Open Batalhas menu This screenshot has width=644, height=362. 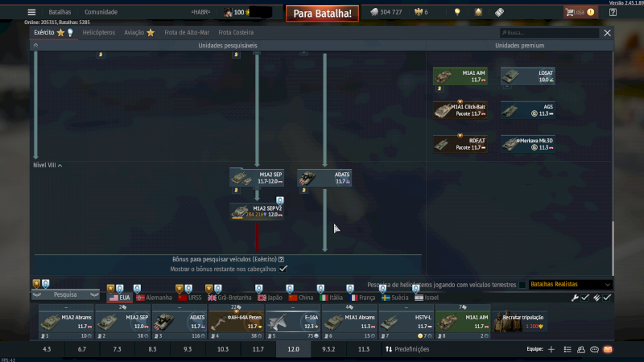pos(60,12)
